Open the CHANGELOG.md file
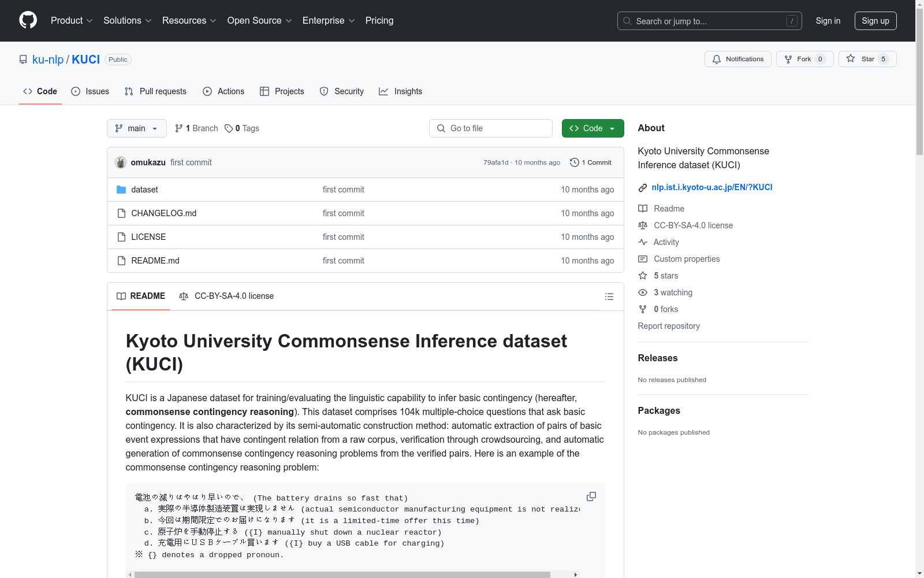The image size is (924, 578). point(163,213)
